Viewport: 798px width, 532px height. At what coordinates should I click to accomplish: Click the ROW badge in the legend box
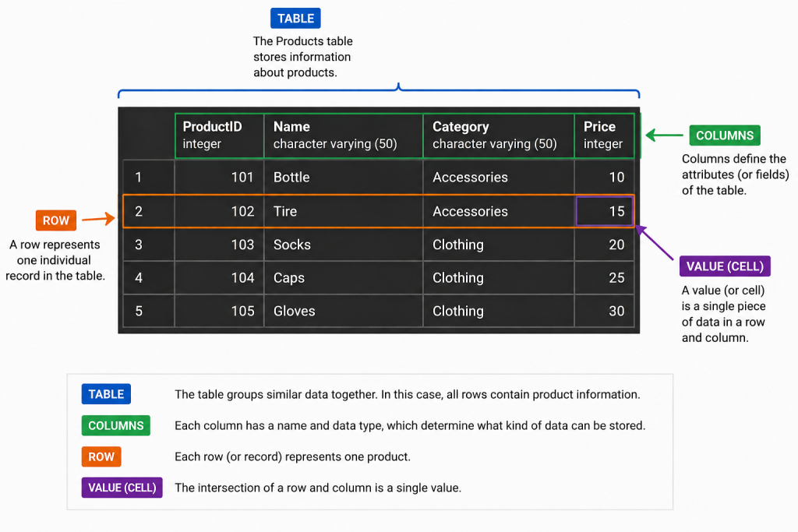pos(101,456)
